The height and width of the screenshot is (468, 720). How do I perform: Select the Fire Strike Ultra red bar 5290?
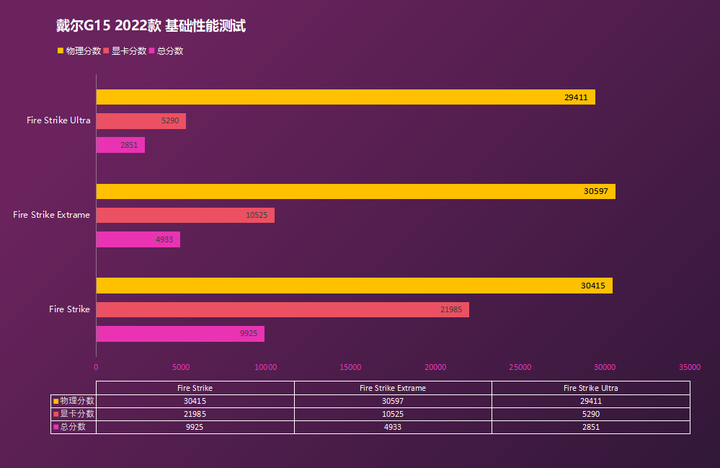[x=141, y=121]
